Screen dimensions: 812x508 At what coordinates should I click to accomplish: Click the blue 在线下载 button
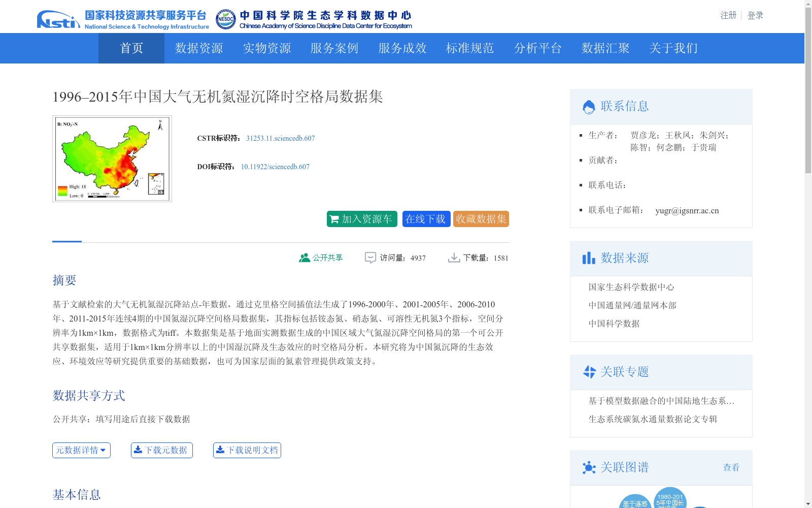coord(426,219)
